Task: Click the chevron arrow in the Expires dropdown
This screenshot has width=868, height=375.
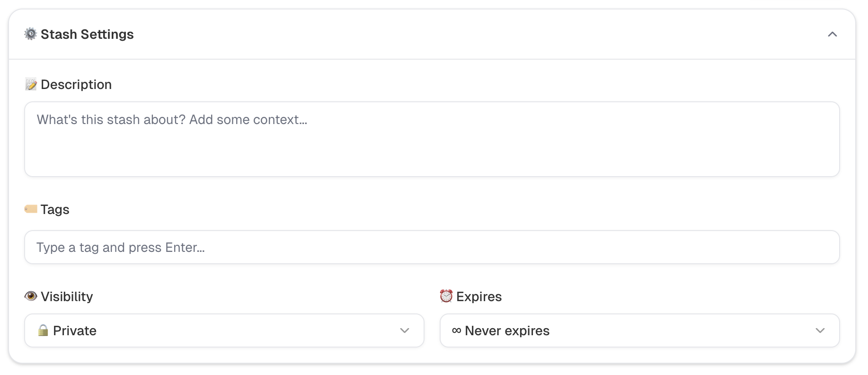Action: click(820, 330)
